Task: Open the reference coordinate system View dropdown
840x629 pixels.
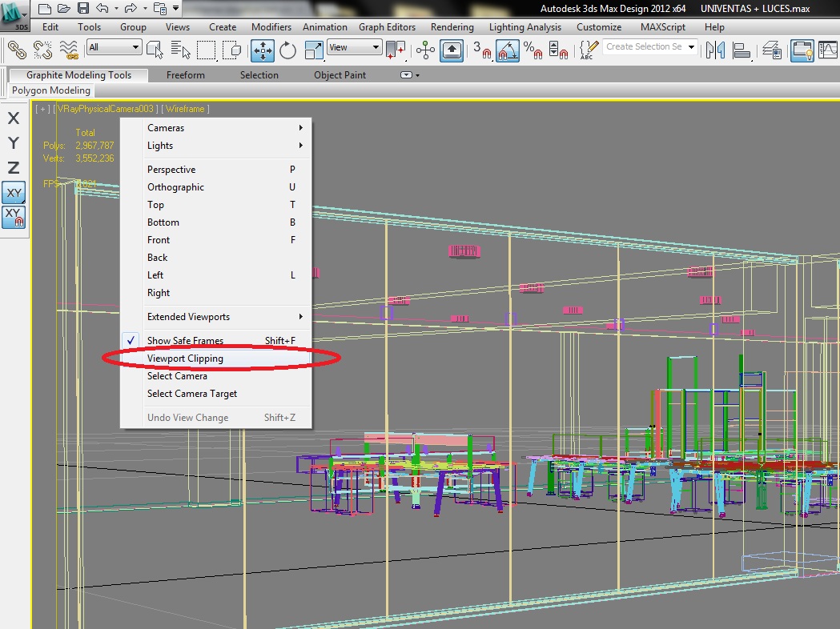Action: tap(354, 47)
